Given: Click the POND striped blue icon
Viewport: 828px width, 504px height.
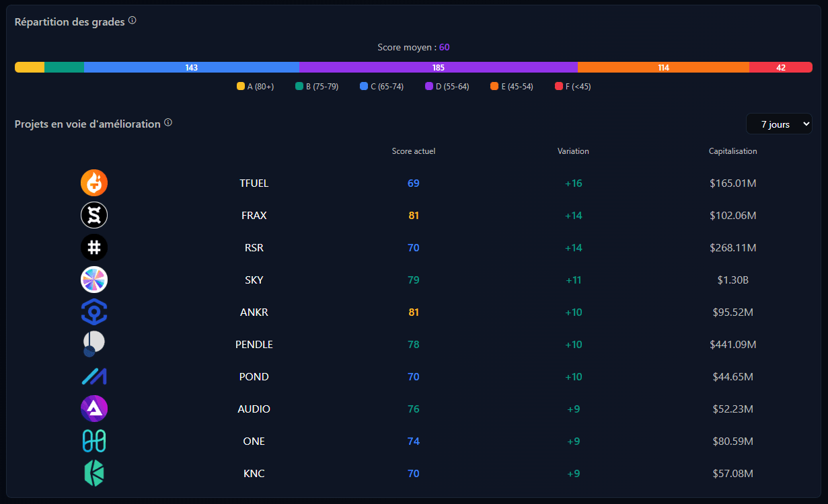Looking at the screenshot, I should click(x=94, y=377).
